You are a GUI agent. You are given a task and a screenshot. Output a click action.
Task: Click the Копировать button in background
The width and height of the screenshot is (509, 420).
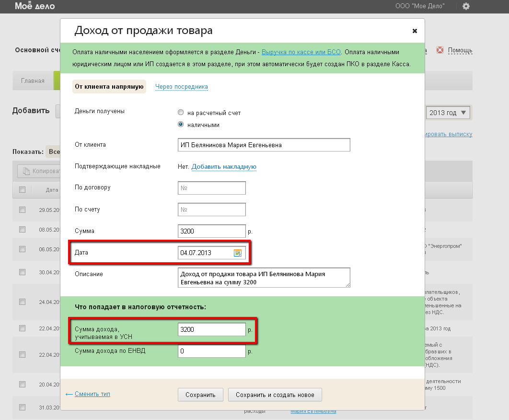click(x=39, y=171)
